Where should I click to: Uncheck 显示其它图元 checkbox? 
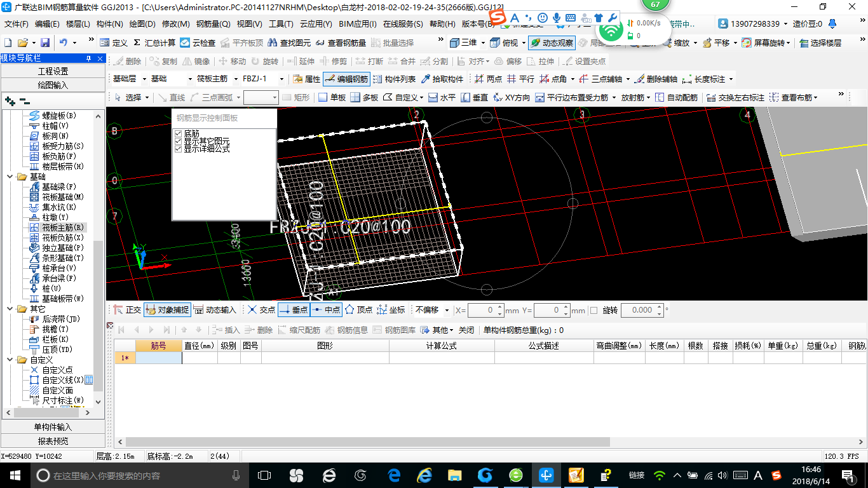[x=179, y=141]
